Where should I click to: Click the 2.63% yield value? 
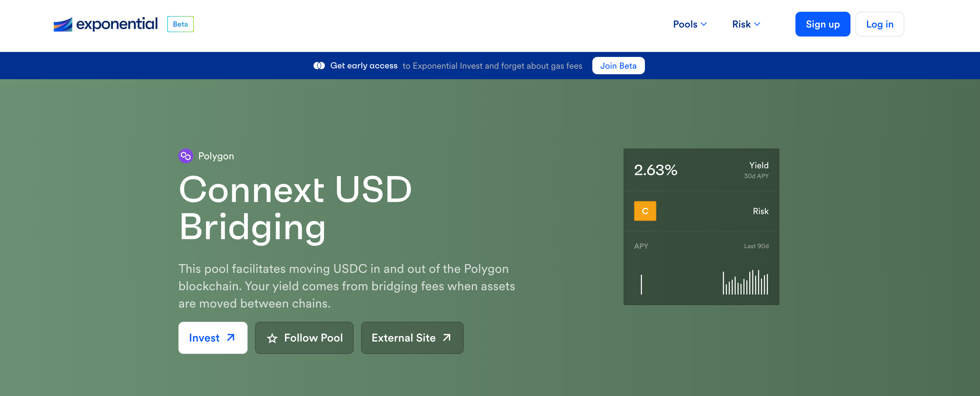click(x=655, y=170)
